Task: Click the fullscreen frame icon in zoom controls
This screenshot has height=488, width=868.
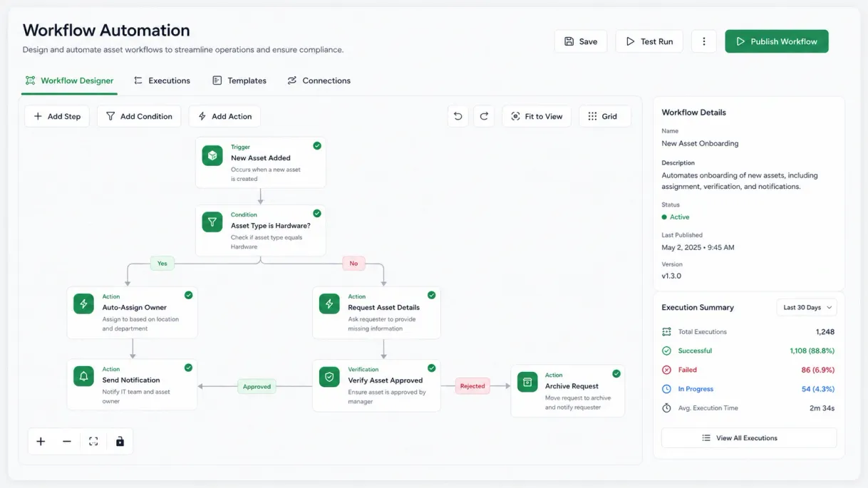Action: [93, 442]
